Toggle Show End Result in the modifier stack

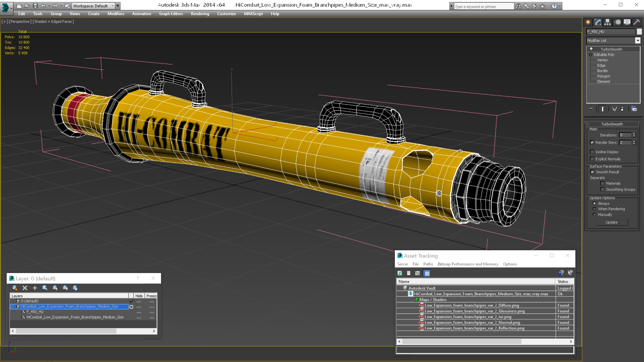pos(602,109)
